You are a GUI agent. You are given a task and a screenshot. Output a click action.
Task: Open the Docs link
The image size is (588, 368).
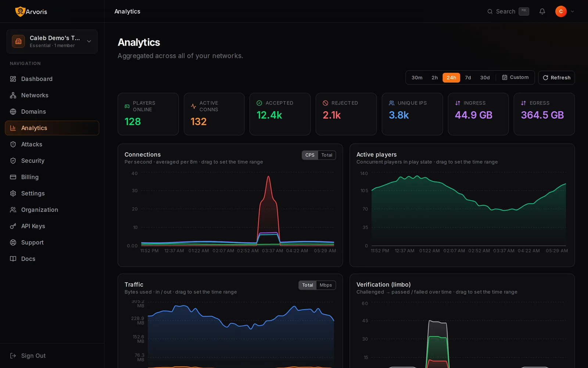[52, 259]
